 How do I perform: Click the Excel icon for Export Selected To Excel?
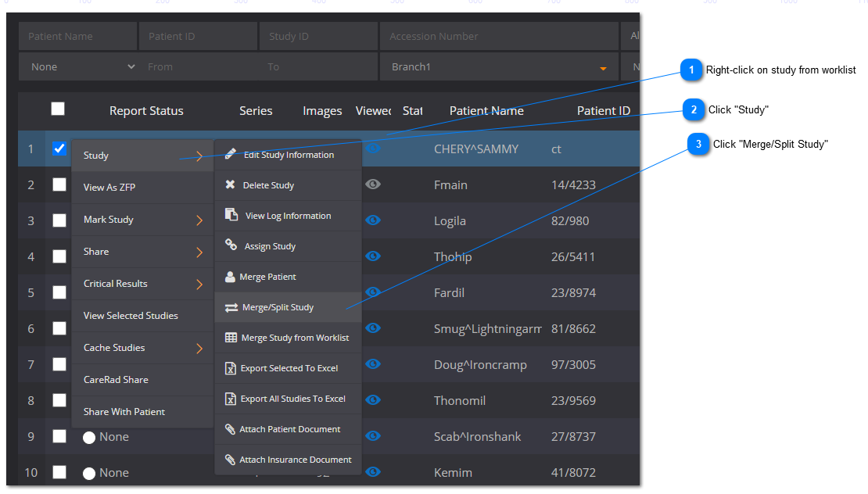tap(231, 368)
